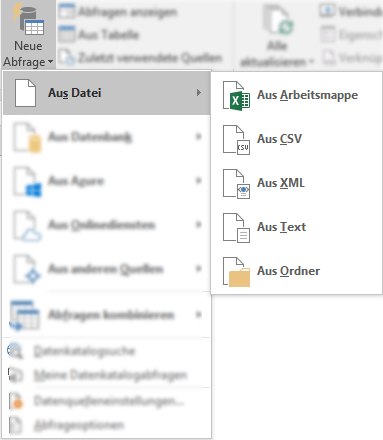
Task: Open the Alle aktualisieren dropdown arrow
Action: coord(311,62)
